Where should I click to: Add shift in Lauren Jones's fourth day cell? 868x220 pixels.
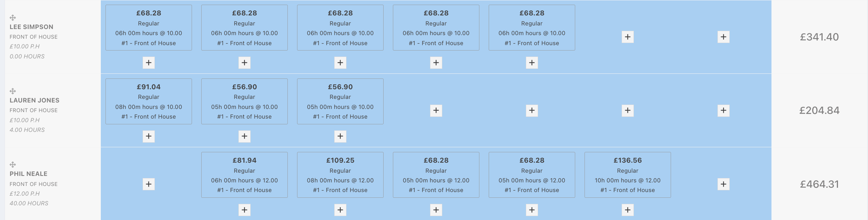click(436, 110)
